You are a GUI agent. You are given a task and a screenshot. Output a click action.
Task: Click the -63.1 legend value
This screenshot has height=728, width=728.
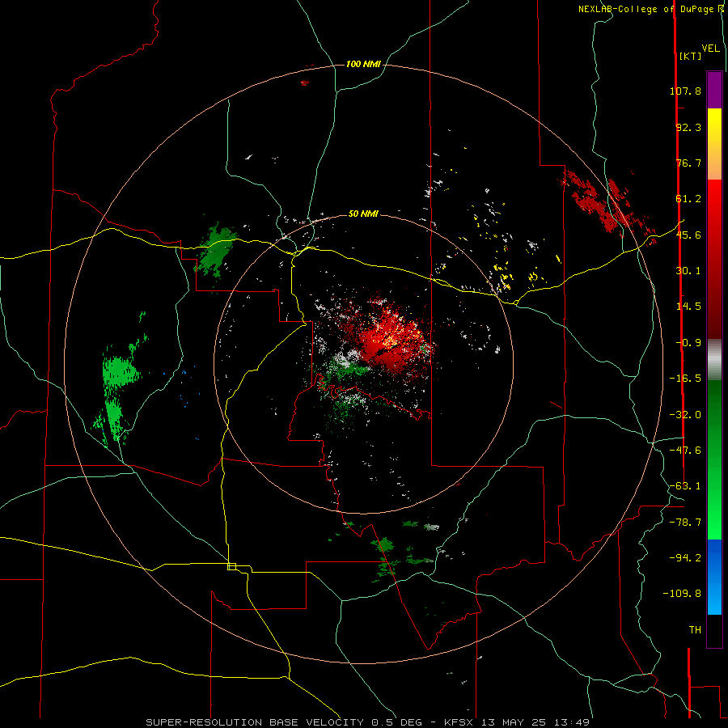point(685,486)
